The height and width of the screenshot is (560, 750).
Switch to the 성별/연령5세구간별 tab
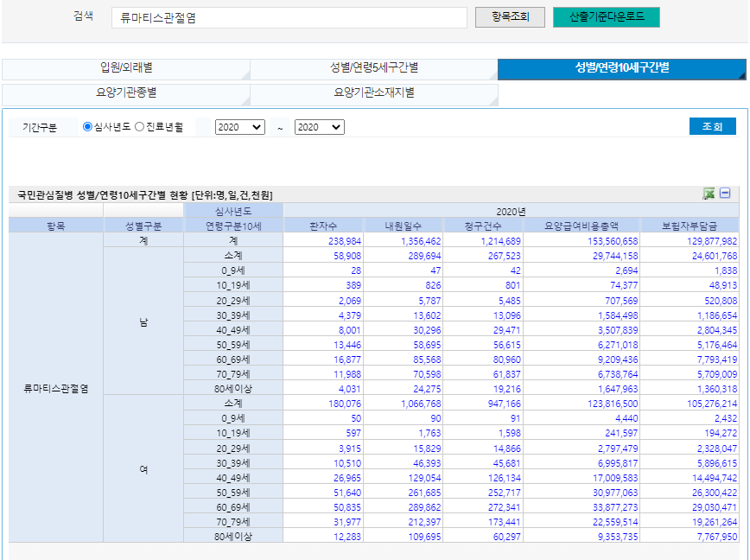[x=373, y=68]
